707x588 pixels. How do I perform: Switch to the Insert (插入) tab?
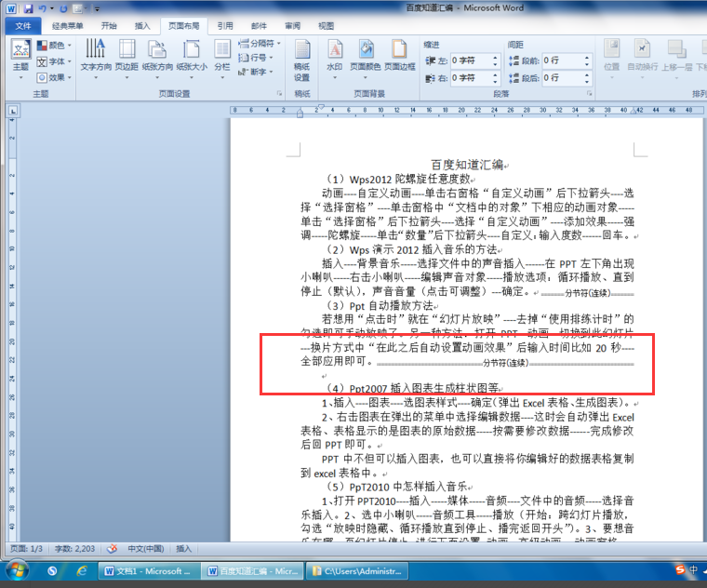[142, 26]
